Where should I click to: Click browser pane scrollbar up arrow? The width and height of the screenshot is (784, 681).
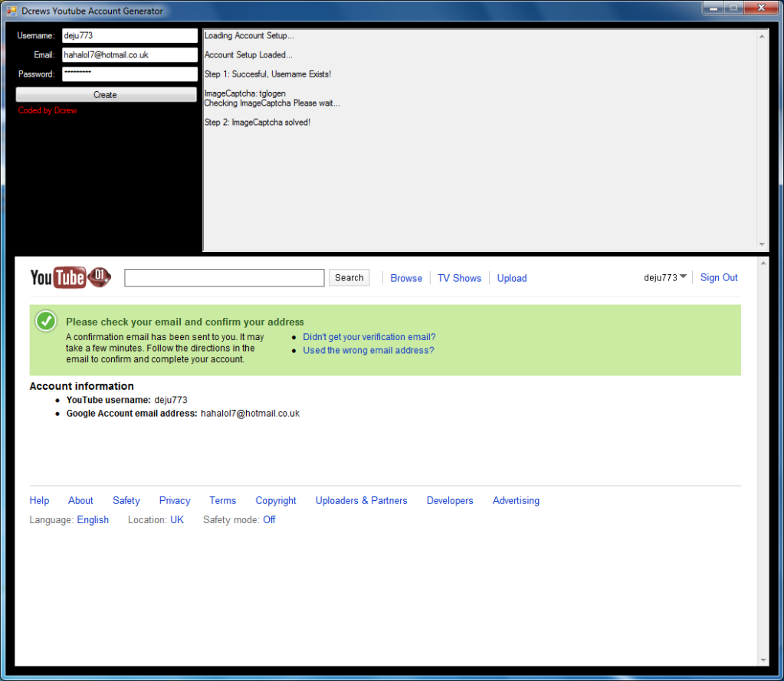tap(763, 263)
